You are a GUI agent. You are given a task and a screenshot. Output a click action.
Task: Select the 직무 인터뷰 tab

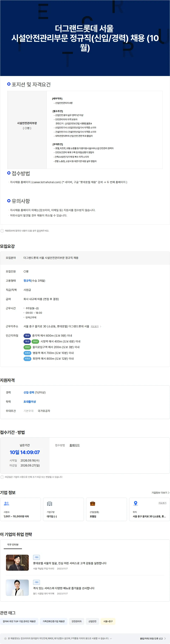point(13,545)
